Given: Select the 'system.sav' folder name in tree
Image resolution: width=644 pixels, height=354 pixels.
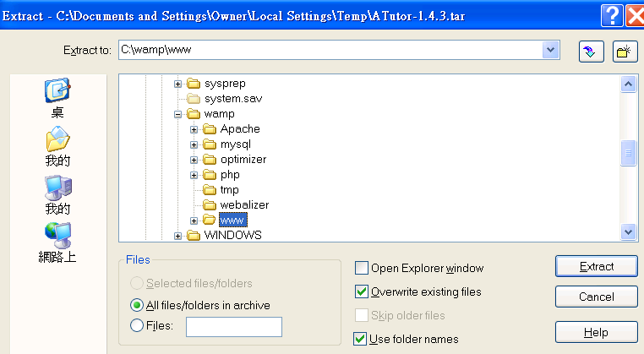Looking at the screenshot, I should pyautogui.click(x=233, y=99).
